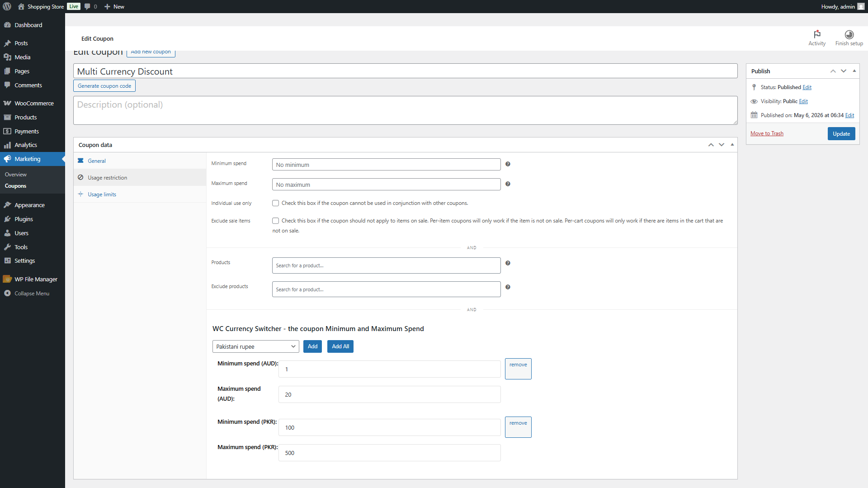Click the Users person icon

7,233
